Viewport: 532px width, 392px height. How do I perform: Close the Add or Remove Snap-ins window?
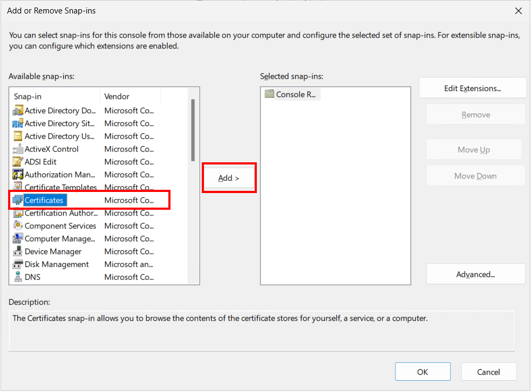coord(519,11)
